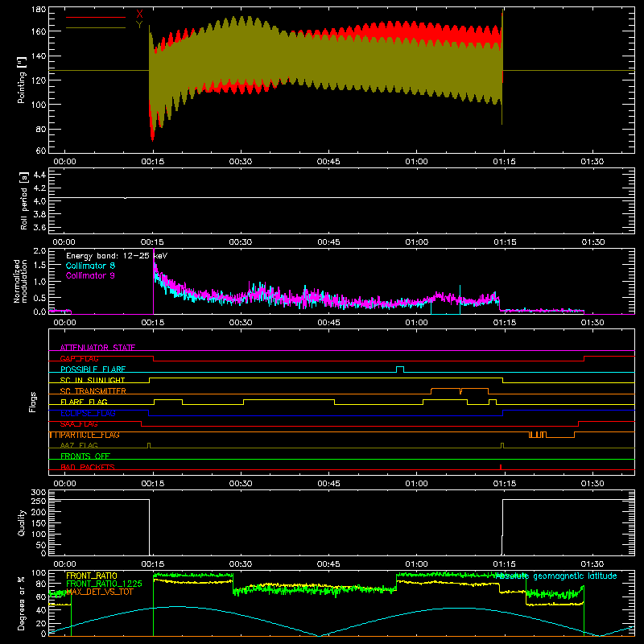Screen dimensions: 644x644
Task: Click the red X legend line sample
Action: tap(96, 17)
